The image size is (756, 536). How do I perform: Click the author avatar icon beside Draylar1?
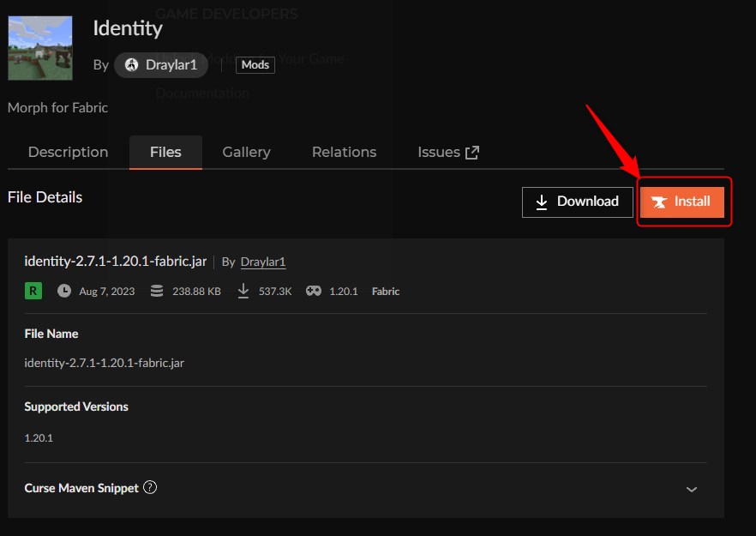click(x=131, y=64)
